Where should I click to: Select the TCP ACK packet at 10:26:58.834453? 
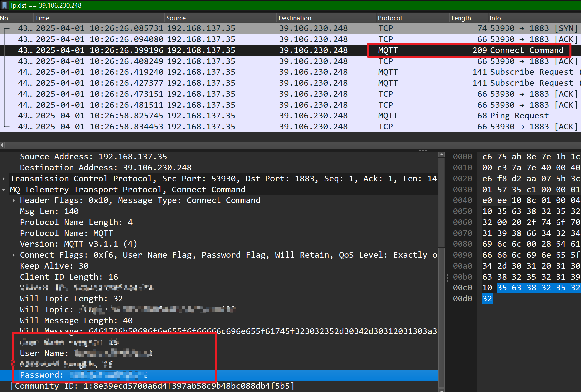tap(290, 127)
